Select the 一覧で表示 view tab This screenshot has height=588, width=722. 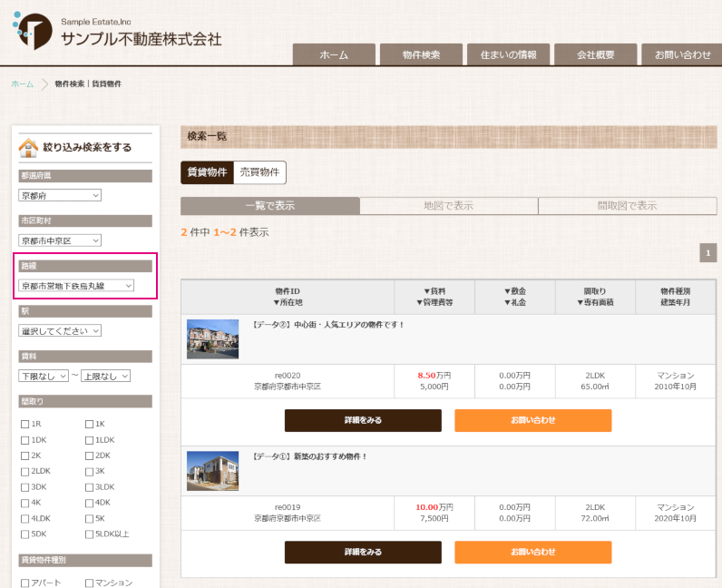269,205
